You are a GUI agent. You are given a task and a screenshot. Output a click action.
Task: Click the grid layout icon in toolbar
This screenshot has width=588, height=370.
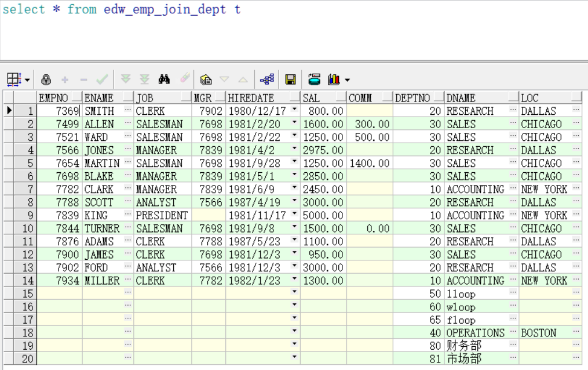coord(14,79)
